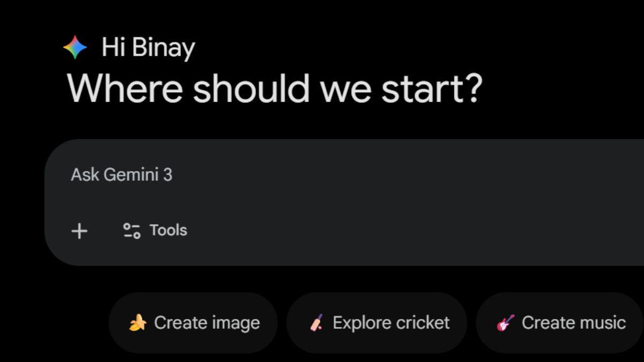Click the Tools sliders icon
The width and height of the screenshot is (644, 362).
[131, 231]
